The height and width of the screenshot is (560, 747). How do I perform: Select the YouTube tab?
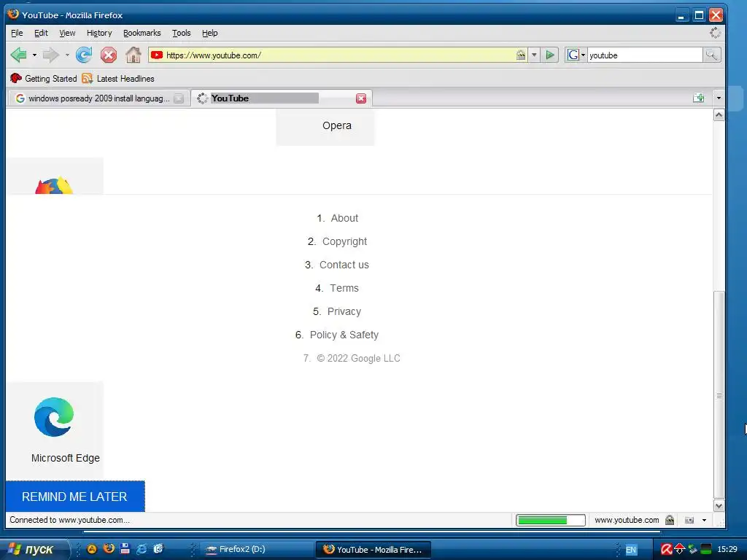[x=282, y=98]
